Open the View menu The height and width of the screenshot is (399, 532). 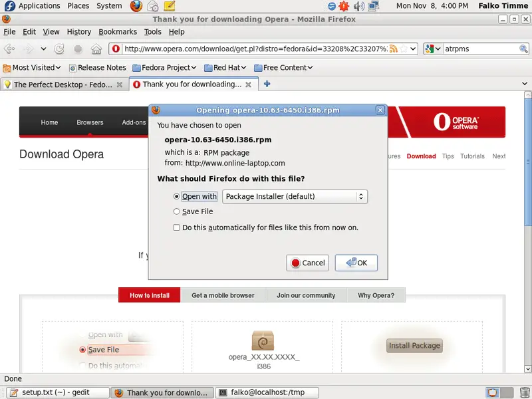coord(51,32)
